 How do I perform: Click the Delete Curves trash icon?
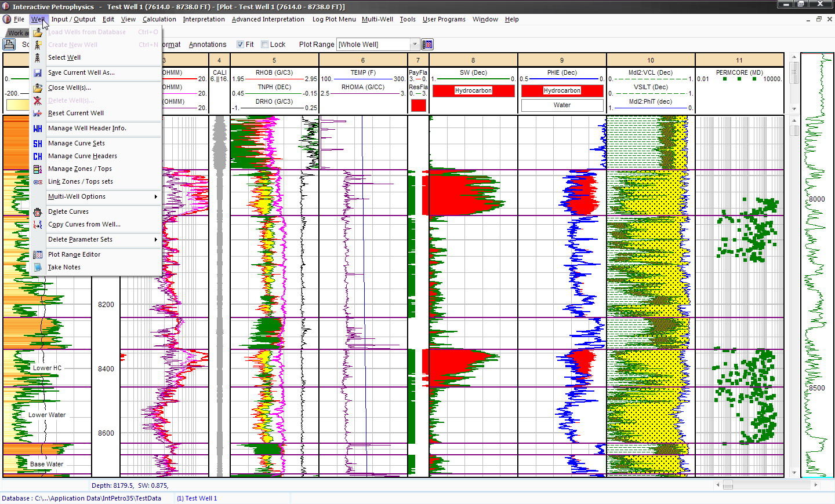point(38,211)
